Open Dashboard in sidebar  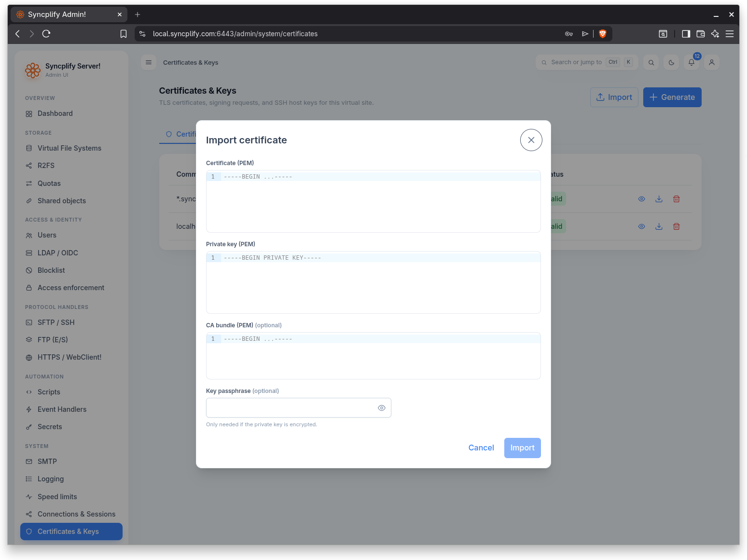[x=71, y=113]
